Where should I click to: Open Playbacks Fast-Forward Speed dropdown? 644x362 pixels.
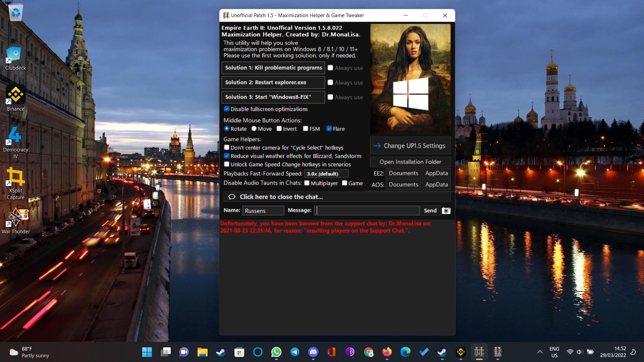point(326,174)
